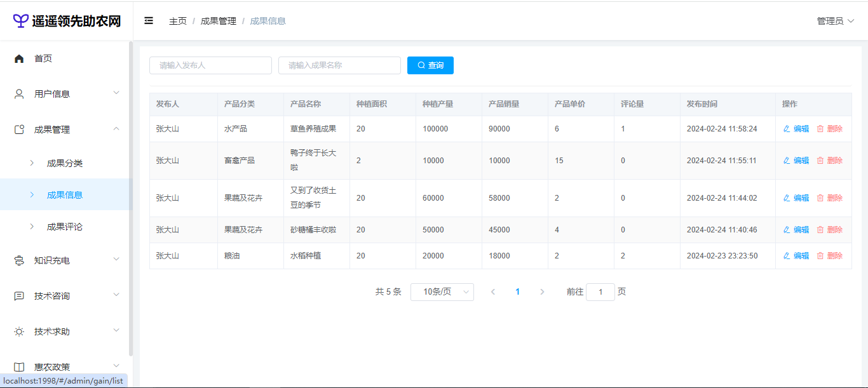Image resolution: width=868 pixels, height=388 pixels.
Task: Open the 管理员 account dropdown
Action: (x=835, y=21)
